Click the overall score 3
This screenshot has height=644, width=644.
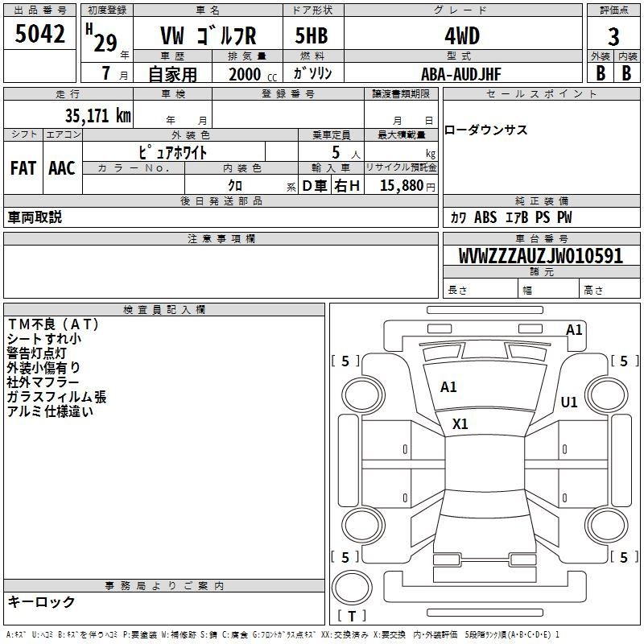613,37
